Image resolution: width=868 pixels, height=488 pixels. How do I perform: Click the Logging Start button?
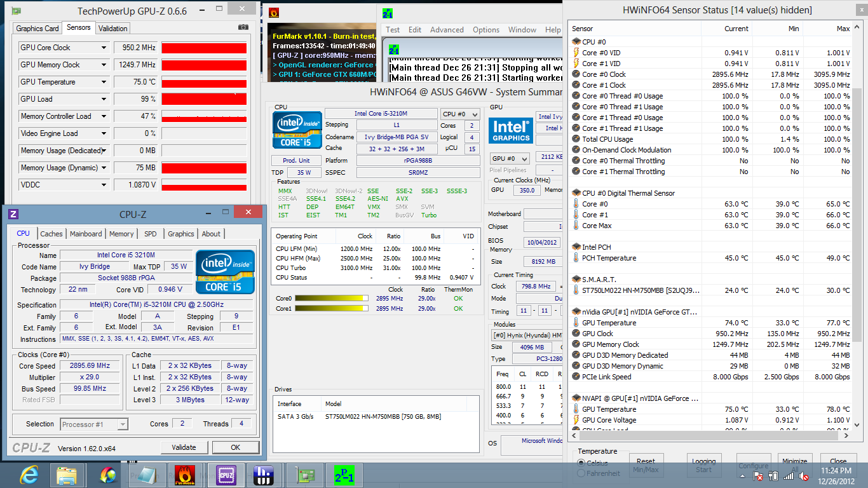[x=703, y=465]
